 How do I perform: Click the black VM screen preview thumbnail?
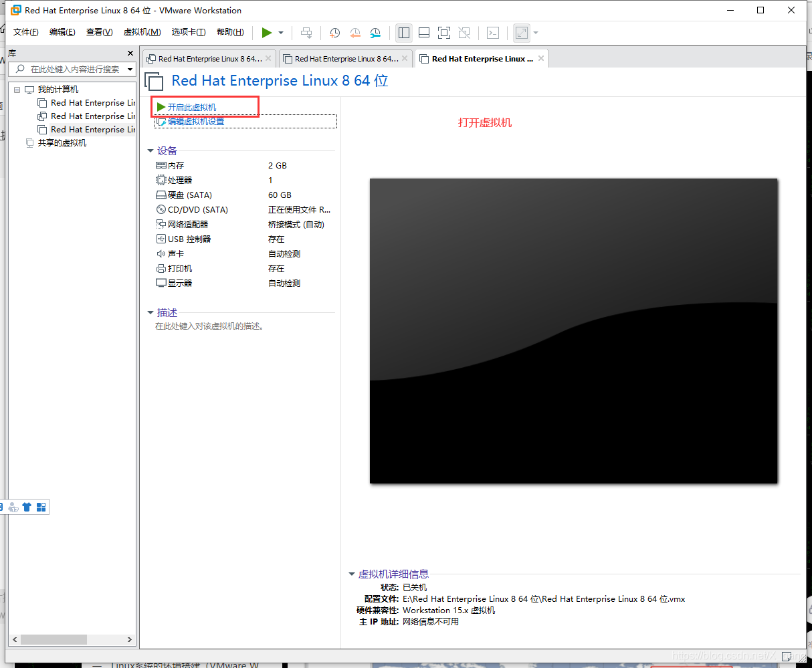click(x=574, y=331)
